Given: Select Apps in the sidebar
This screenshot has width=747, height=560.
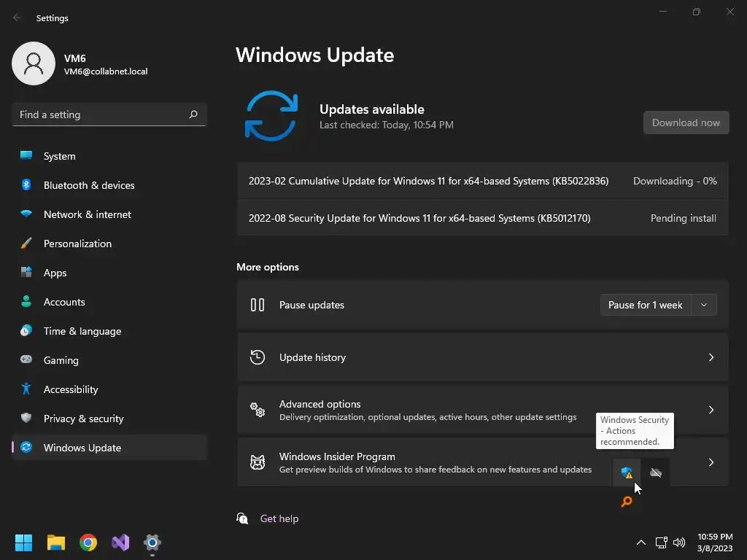Looking at the screenshot, I should click(x=109, y=273).
